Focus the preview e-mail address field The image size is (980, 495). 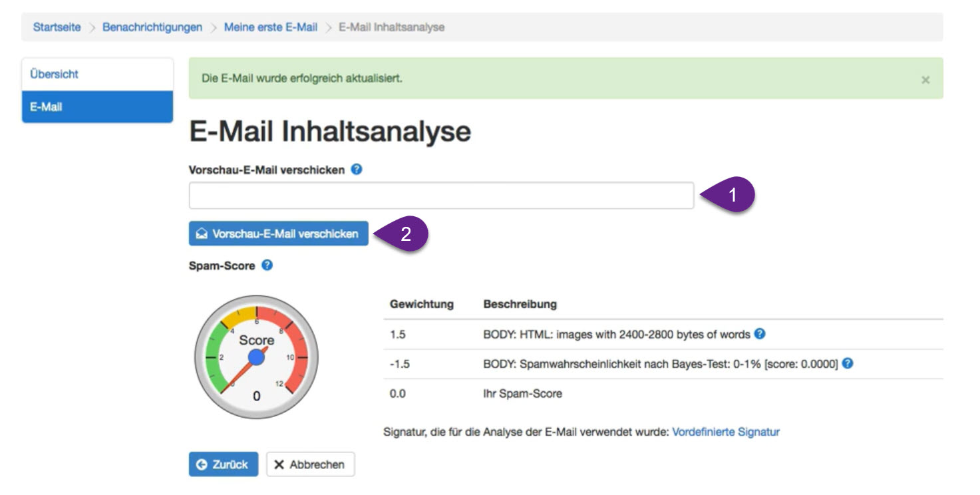pos(441,196)
